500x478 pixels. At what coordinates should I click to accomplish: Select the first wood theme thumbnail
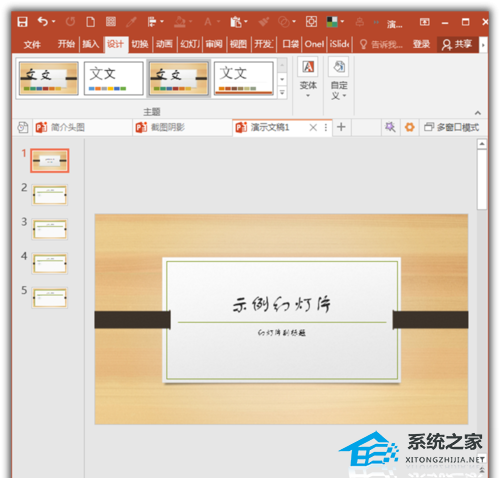click(x=49, y=78)
